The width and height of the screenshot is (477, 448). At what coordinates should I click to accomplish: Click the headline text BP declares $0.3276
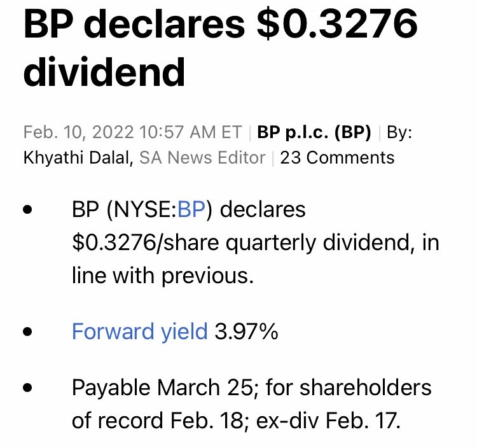pyautogui.click(x=221, y=24)
